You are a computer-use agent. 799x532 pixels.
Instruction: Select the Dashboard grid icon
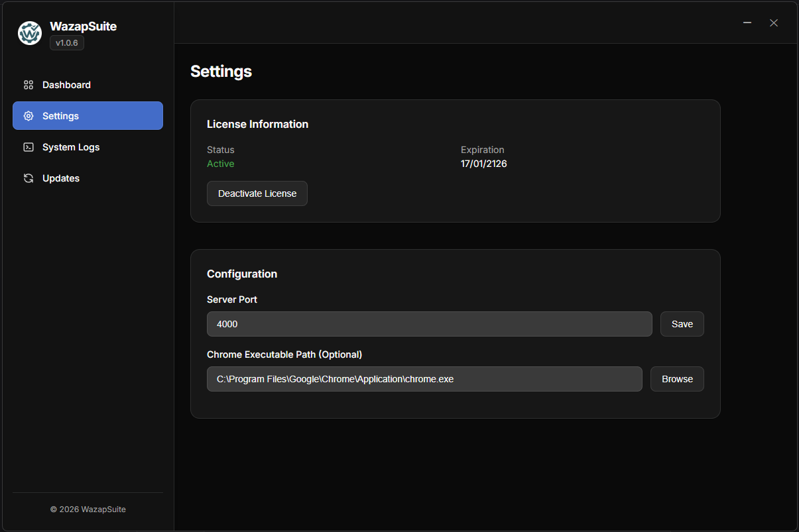point(28,85)
